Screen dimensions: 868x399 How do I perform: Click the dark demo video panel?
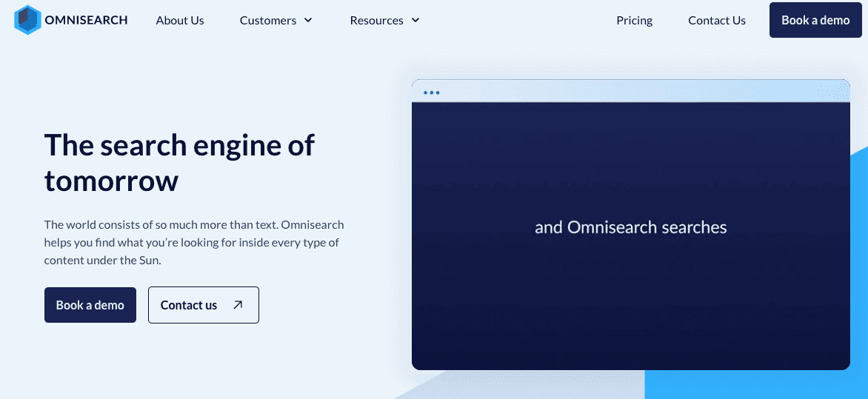coord(630,296)
